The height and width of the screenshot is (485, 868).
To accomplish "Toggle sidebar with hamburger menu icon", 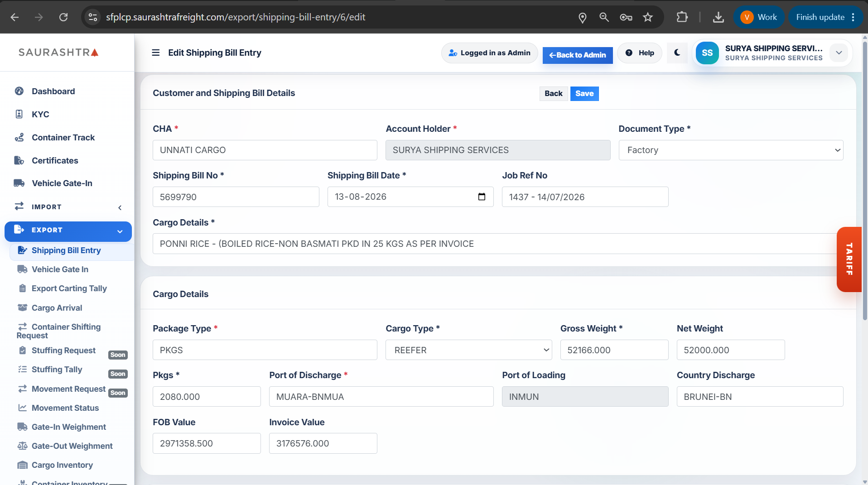I will 155,53.
